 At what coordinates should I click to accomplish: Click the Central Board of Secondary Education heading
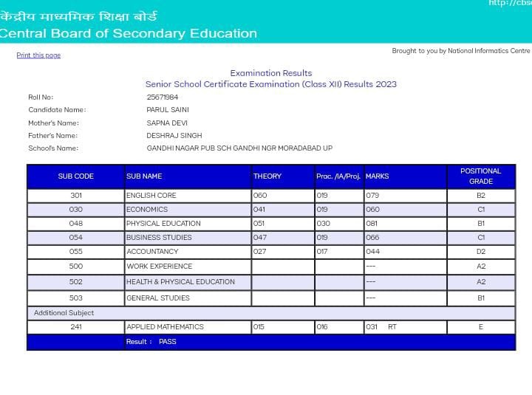point(129,33)
